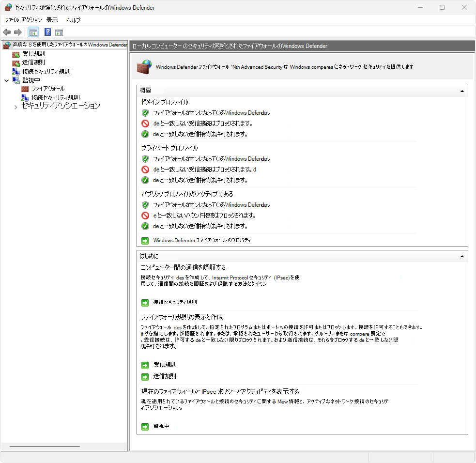This screenshot has width=476, height=463.
Task: Toggle the show/hide action pane toolbar icon
Action: [59, 32]
